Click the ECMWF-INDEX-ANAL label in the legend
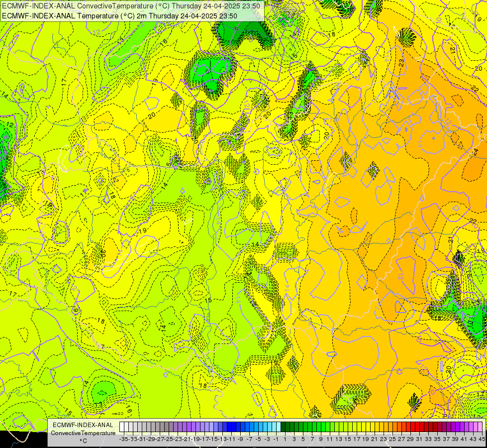The width and height of the screenshot is (487, 448). click(83, 425)
